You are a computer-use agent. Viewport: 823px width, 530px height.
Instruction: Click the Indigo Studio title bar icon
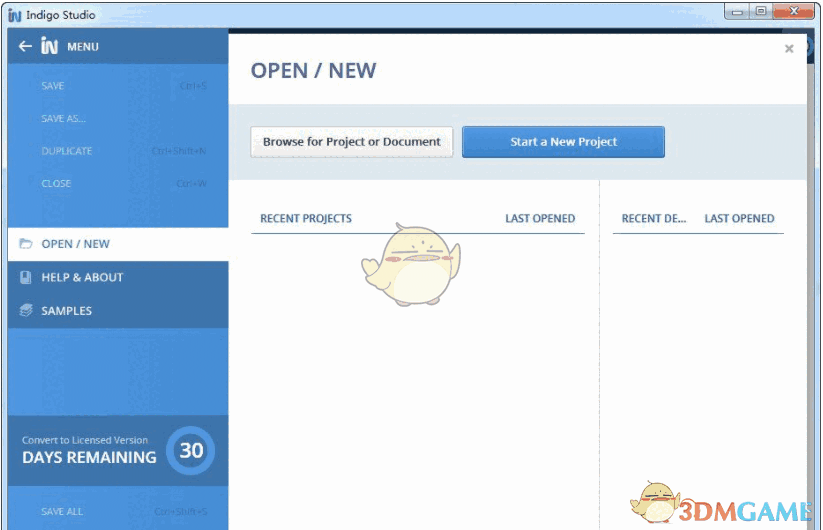pos(15,15)
